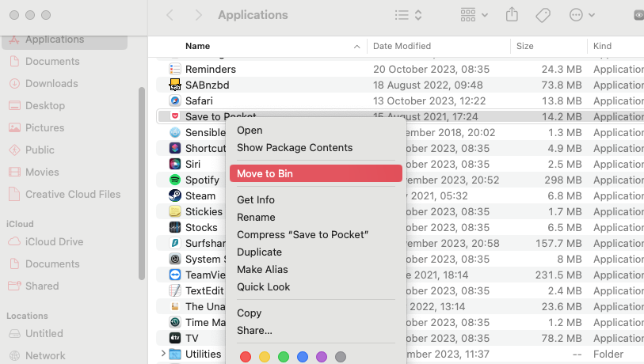
Task: Apply the blue tag colour
Action: point(303,357)
